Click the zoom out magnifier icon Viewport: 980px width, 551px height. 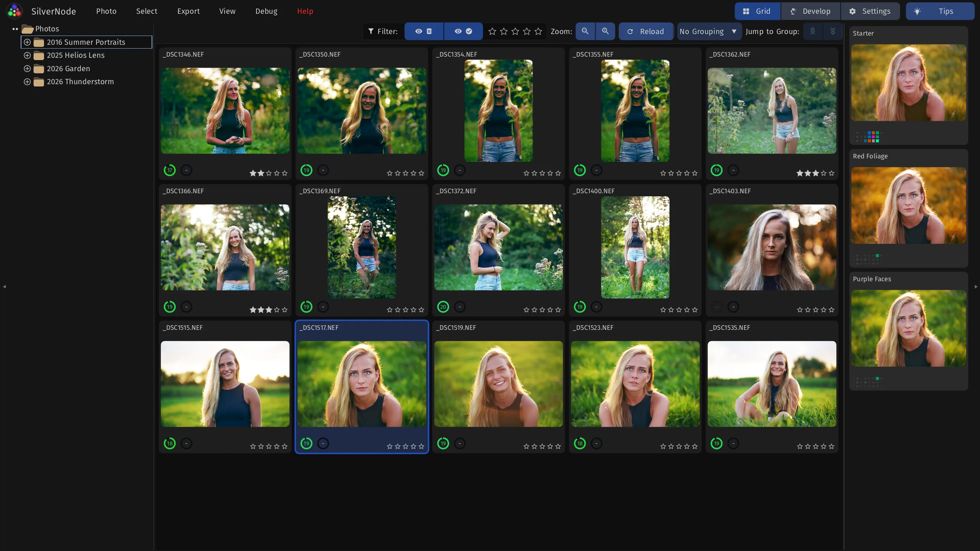click(x=585, y=31)
